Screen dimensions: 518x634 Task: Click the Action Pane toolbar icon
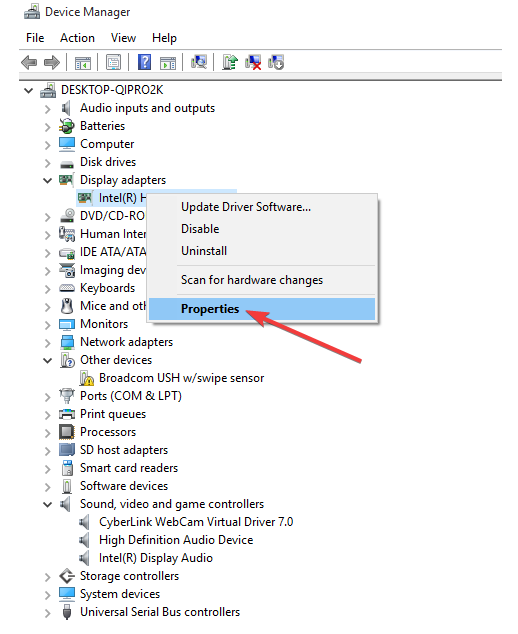pyautogui.click(x=168, y=63)
